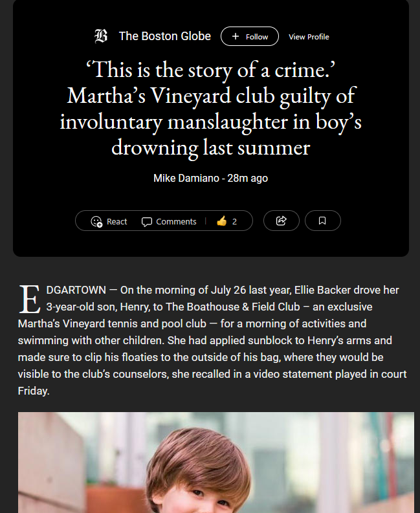Click the article headline text
The height and width of the screenshot is (513, 420).
210,109
